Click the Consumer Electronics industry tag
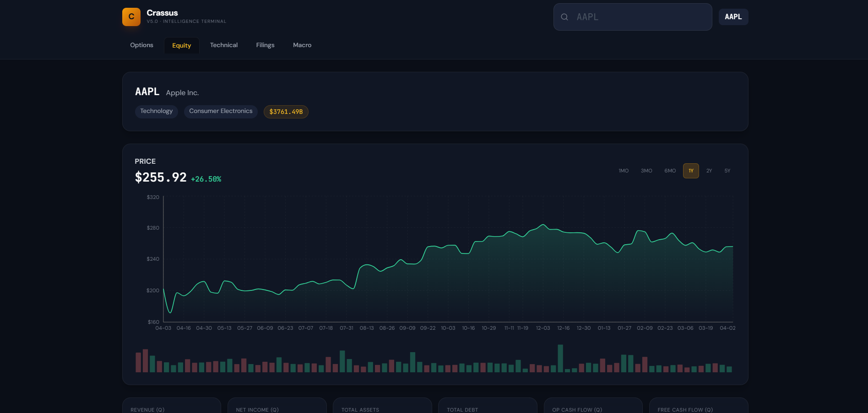The height and width of the screenshot is (413, 868). click(220, 111)
